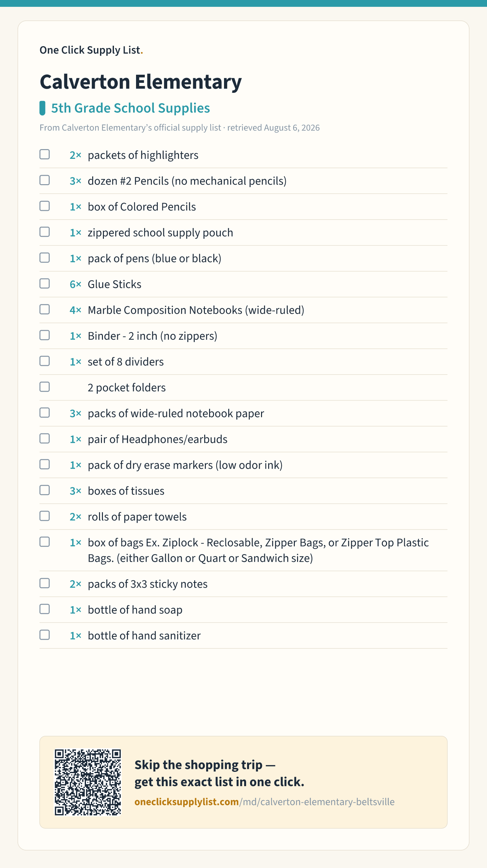487x868 pixels.
Task: Mark box of Colored Pencils as done
Action: tap(44, 206)
